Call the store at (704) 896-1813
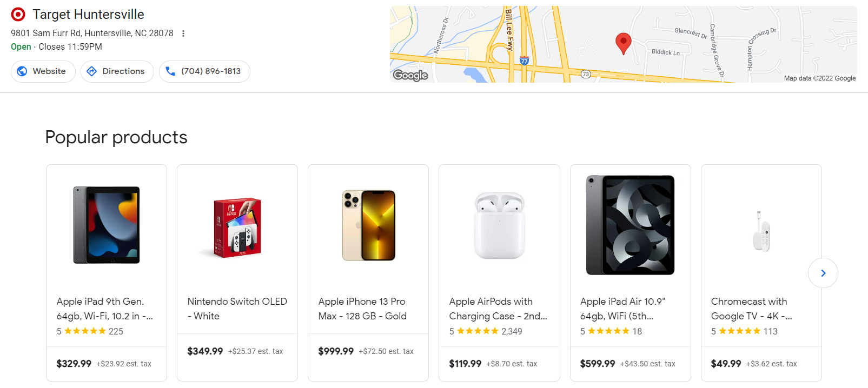 pyautogui.click(x=204, y=71)
